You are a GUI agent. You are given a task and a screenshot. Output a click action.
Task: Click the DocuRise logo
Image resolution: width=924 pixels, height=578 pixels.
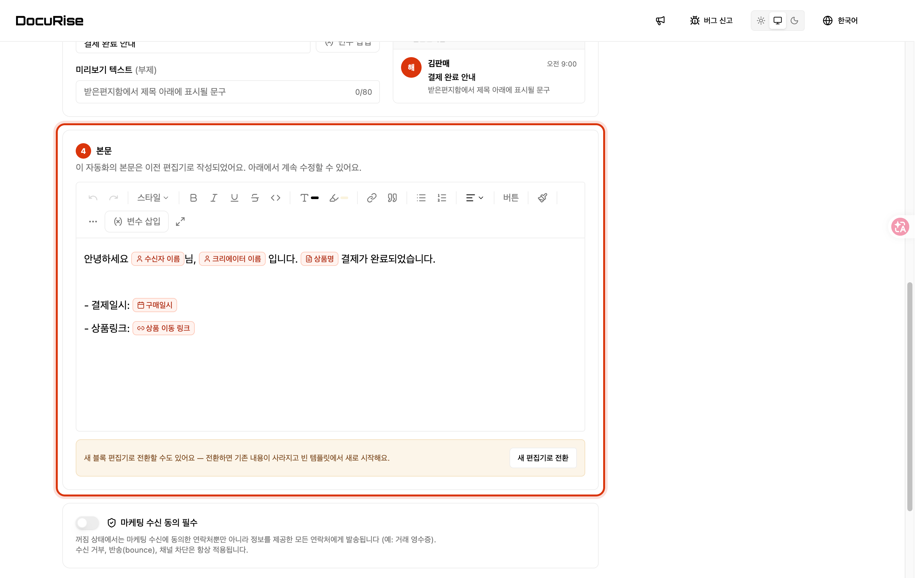[50, 21]
